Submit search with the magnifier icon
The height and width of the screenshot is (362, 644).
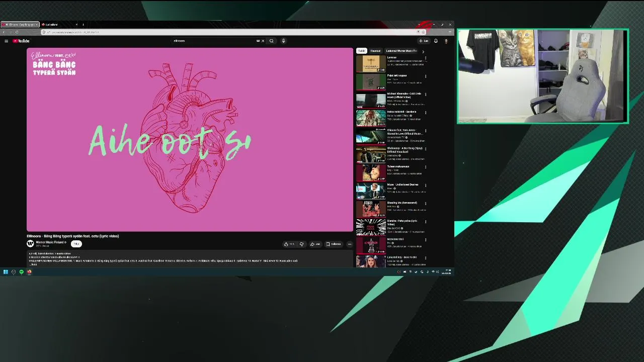[271, 41]
